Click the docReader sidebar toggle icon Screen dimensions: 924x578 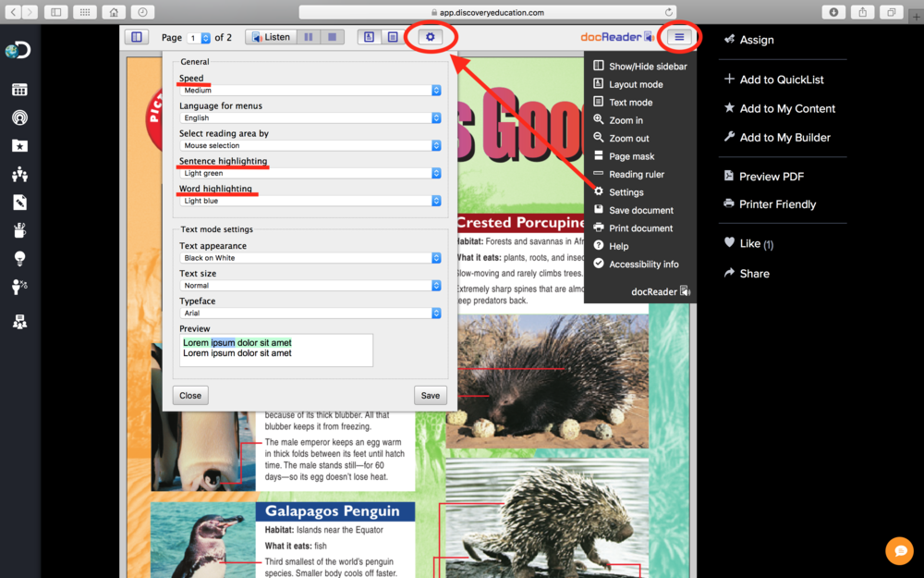coord(137,37)
